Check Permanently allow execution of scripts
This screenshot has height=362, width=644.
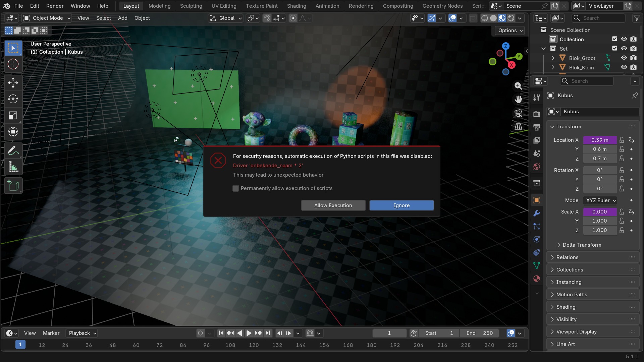click(x=236, y=188)
